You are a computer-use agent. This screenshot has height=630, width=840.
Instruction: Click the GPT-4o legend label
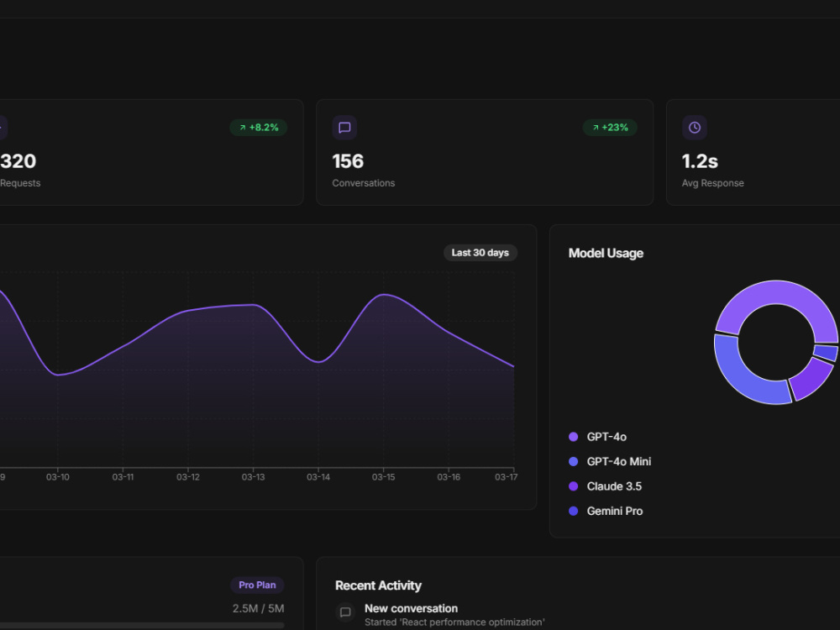606,437
